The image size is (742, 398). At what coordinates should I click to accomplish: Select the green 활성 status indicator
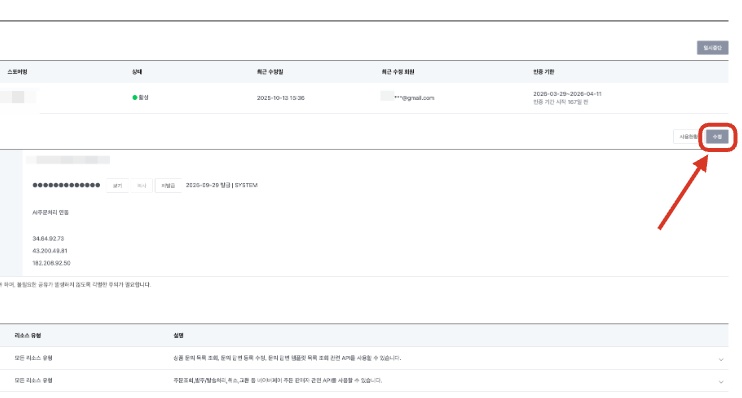141,97
